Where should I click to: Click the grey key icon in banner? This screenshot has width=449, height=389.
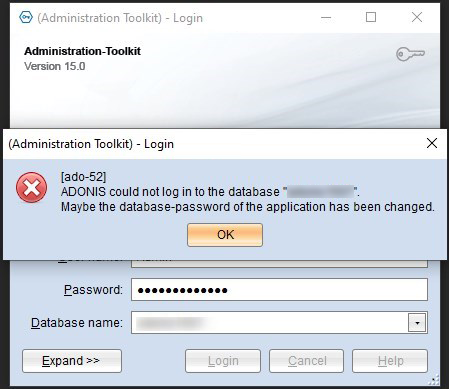(x=410, y=54)
